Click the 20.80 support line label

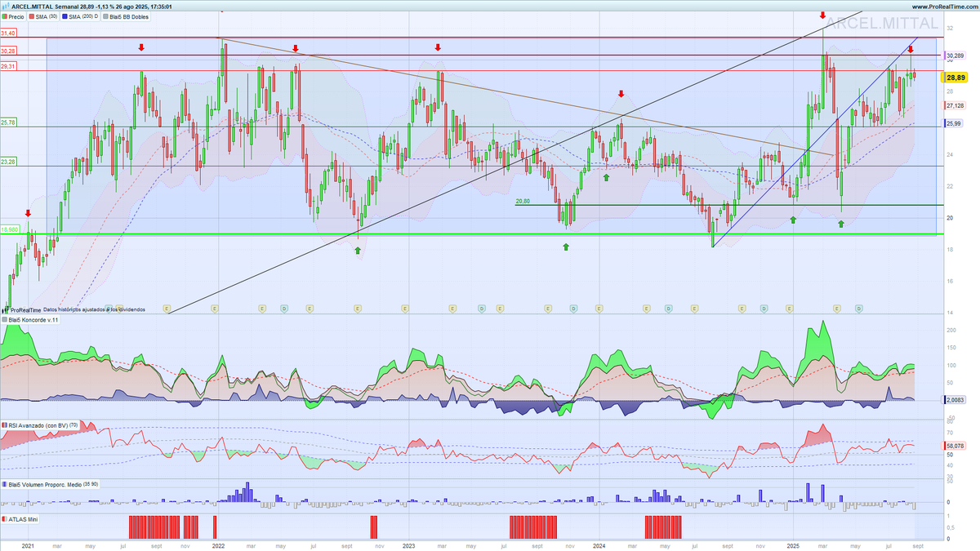click(x=523, y=201)
